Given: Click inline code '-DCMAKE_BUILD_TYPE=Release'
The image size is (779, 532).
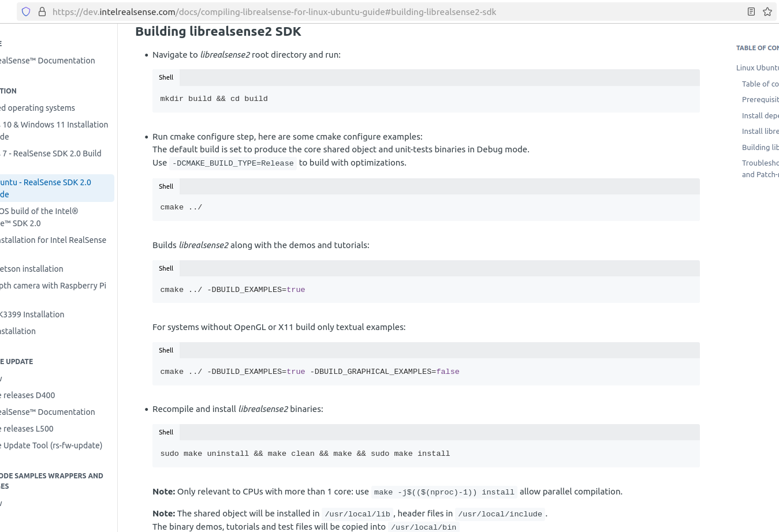Looking at the screenshot, I should pos(233,163).
